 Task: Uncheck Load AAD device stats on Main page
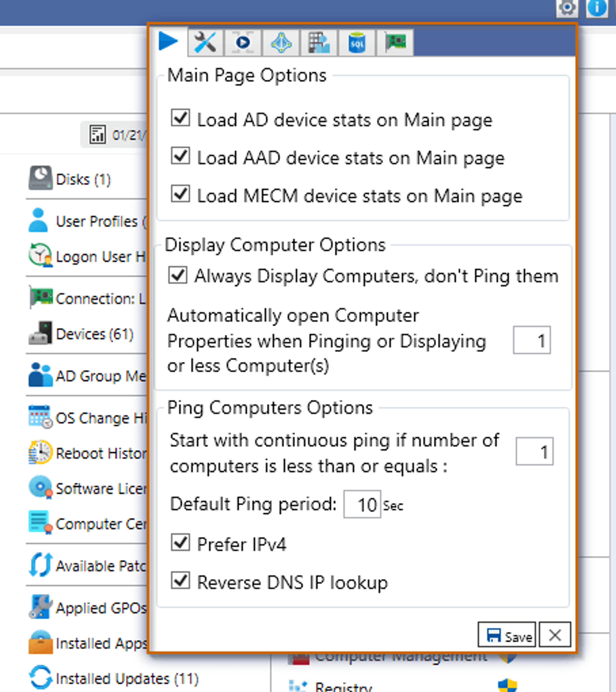(180, 156)
